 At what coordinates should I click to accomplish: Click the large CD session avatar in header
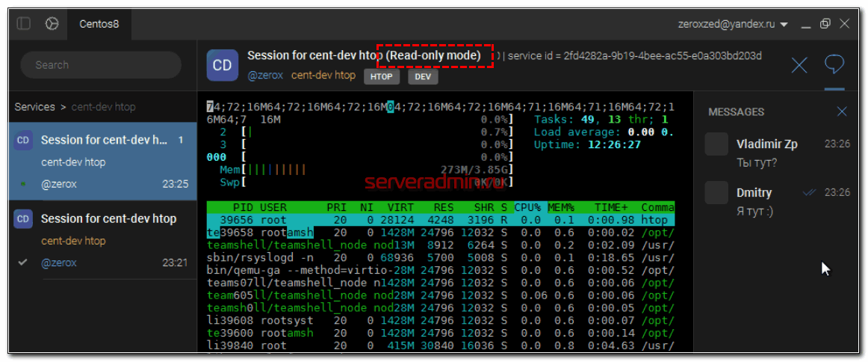pos(222,65)
